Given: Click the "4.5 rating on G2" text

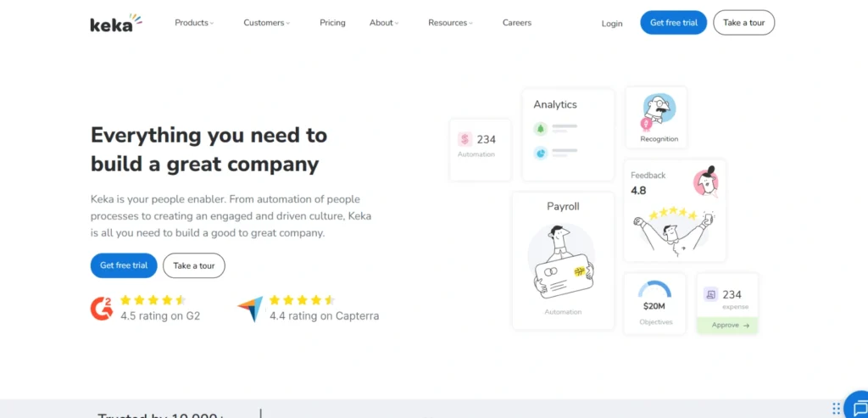Looking at the screenshot, I should [160, 316].
